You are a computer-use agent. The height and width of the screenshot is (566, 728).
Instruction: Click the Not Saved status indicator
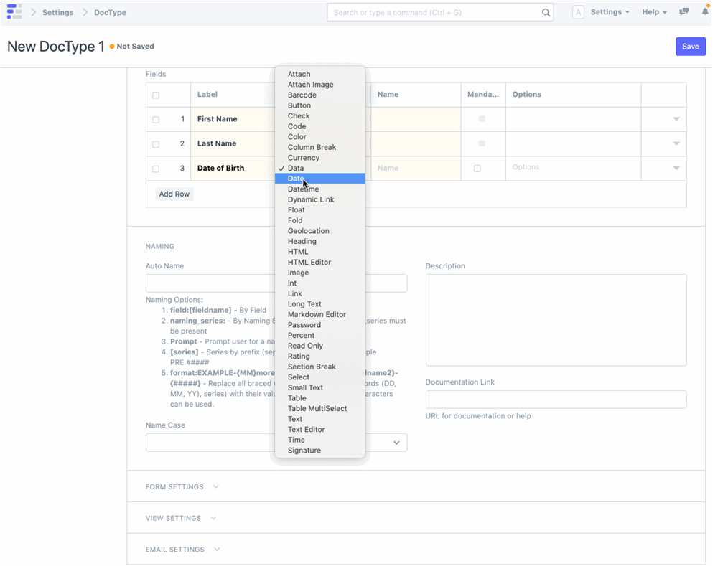point(132,47)
